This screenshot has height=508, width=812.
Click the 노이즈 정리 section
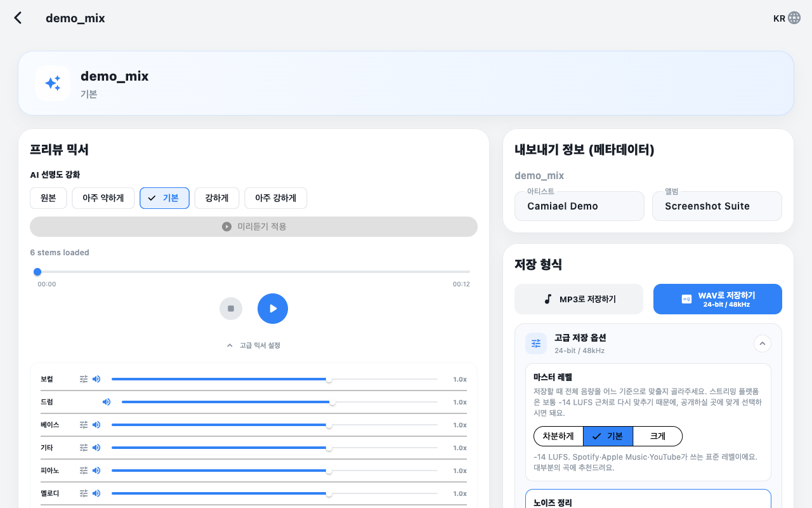pos(648,499)
